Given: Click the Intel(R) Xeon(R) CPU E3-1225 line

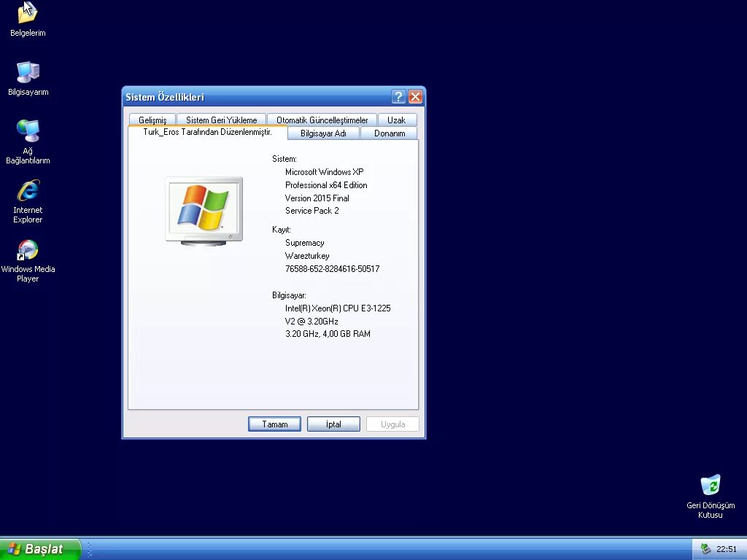Looking at the screenshot, I should [x=338, y=308].
